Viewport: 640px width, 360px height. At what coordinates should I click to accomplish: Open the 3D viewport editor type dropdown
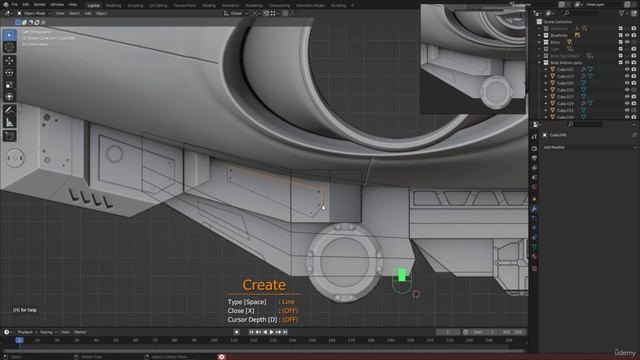(8, 13)
